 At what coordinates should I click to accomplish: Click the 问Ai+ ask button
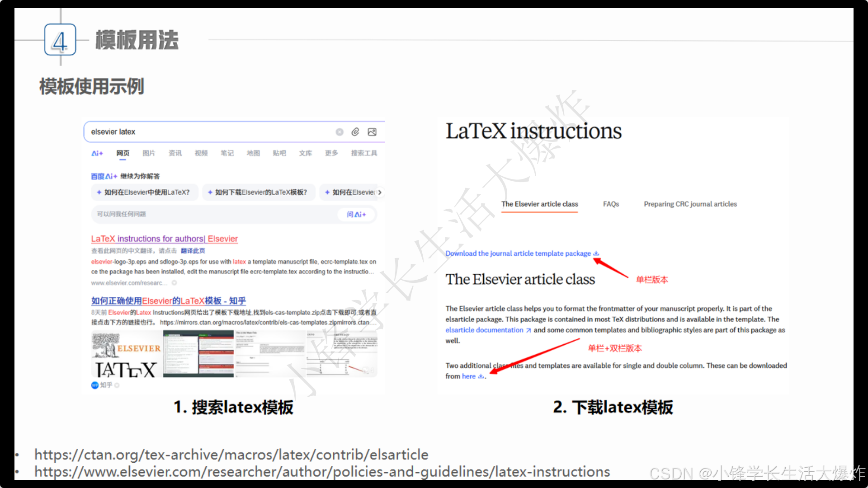click(356, 214)
